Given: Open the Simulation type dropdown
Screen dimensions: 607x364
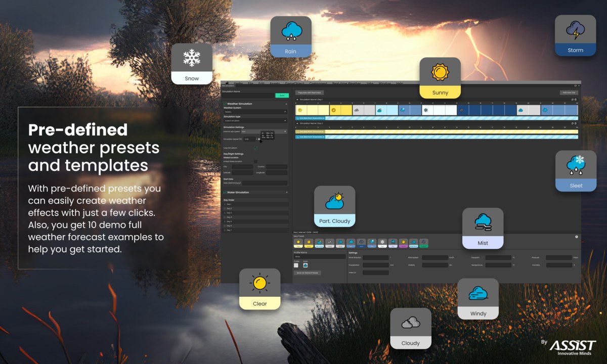Looking at the screenshot, I should 255,120.
